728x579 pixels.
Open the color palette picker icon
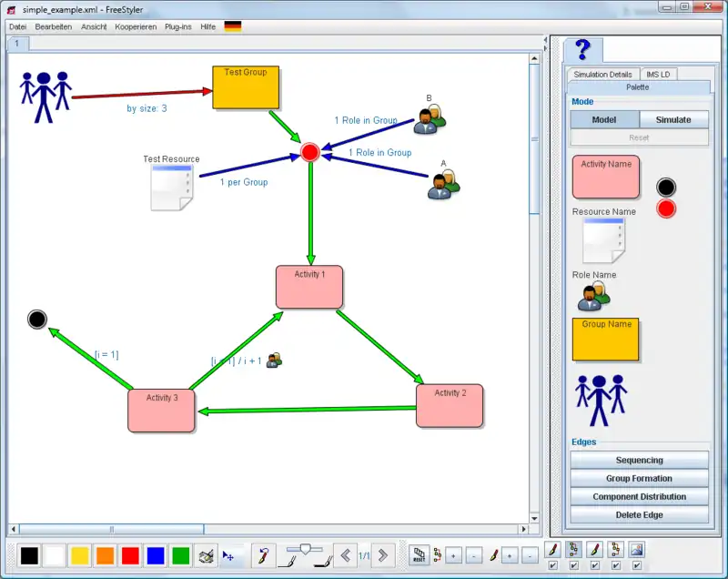click(x=207, y=554)
